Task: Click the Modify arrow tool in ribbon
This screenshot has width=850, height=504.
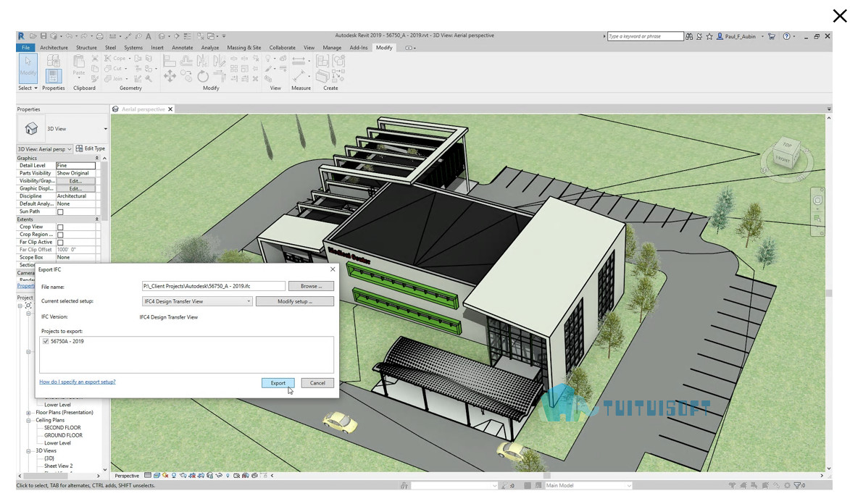Action: coord(28,68)
